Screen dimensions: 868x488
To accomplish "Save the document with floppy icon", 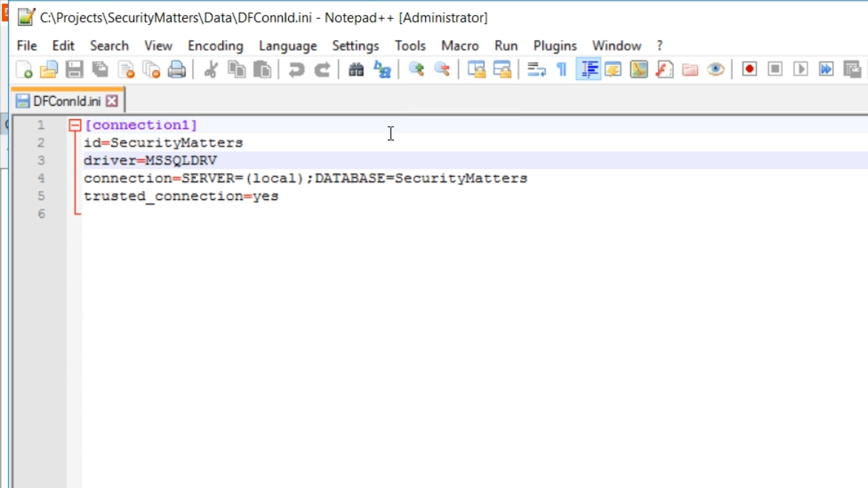I will click(x=75, y=69).
